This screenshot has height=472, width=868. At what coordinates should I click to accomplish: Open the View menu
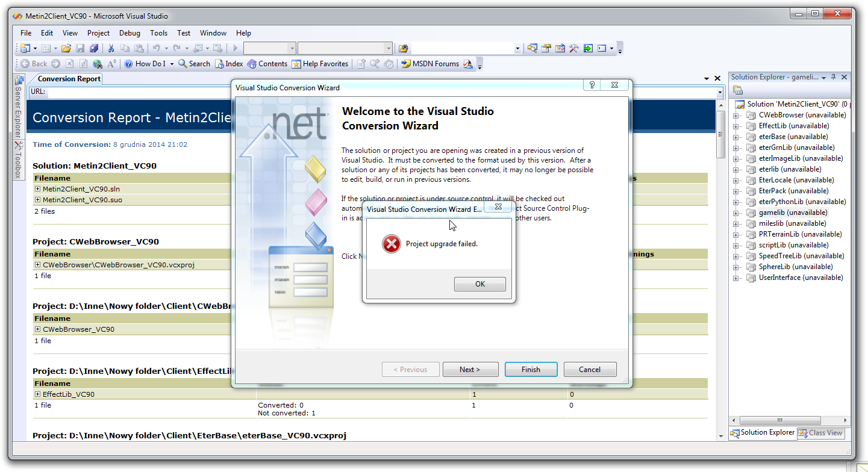pyautogui.click(x=70, y=33)
